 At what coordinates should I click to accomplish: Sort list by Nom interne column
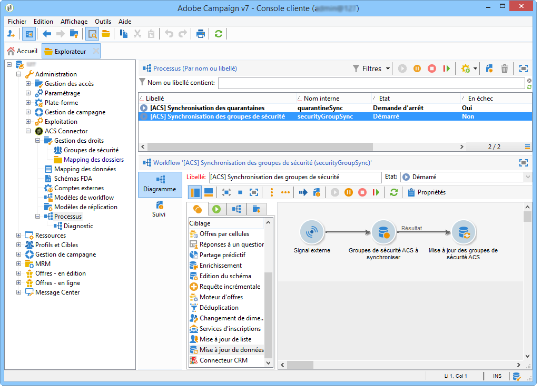pos(333,99)
